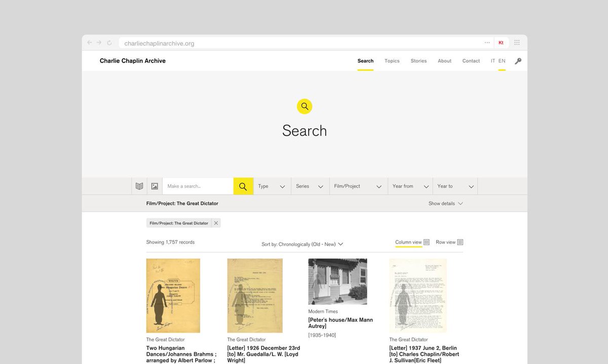
Task: Open the Two Hungarian Dances thumbnail
Action: pyautogui.click(x=173, y=296)
